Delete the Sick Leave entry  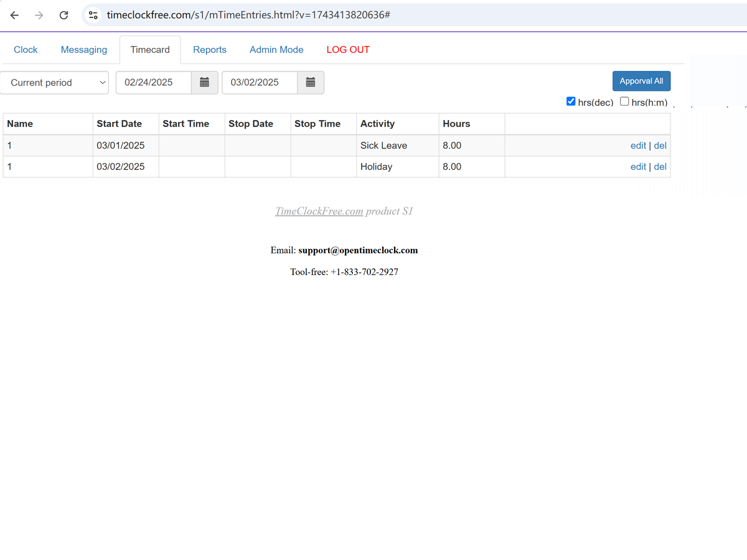pyautogui.click(x=660, y=146)
